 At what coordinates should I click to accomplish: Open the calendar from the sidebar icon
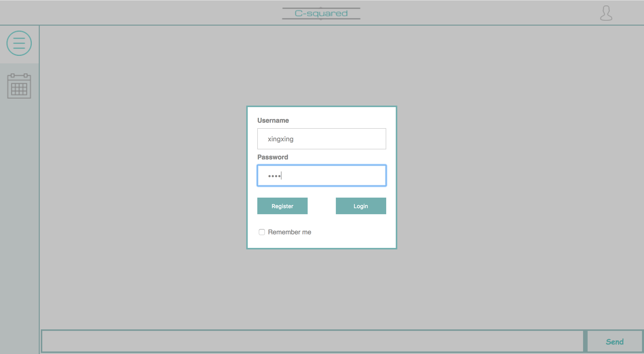coord(19,86)
